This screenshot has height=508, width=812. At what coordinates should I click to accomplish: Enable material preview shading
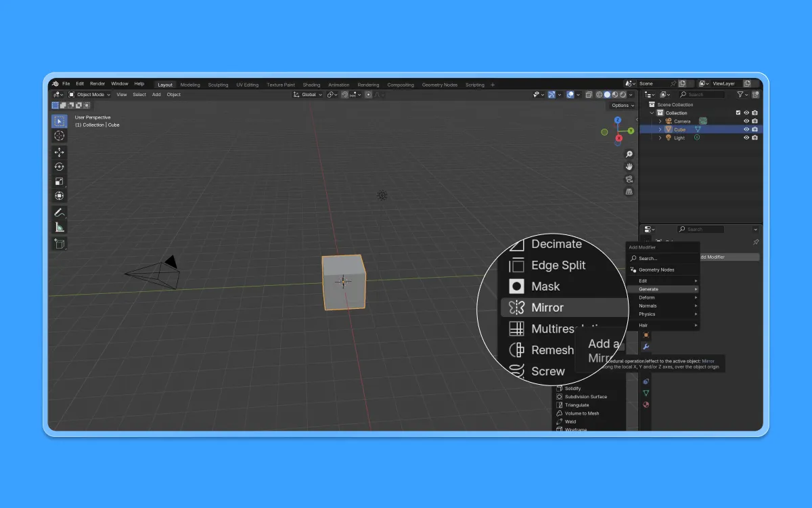615,95
